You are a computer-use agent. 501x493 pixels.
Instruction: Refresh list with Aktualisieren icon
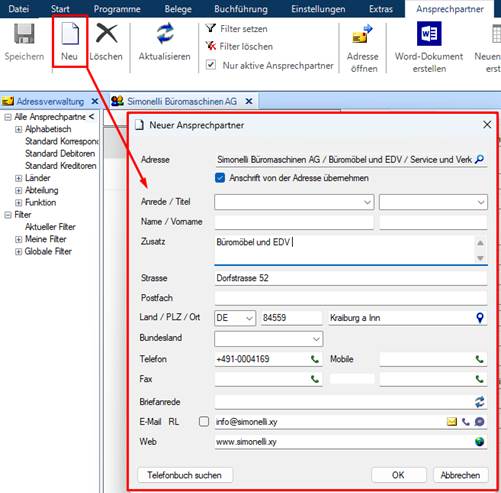click(x=165, y=33)
